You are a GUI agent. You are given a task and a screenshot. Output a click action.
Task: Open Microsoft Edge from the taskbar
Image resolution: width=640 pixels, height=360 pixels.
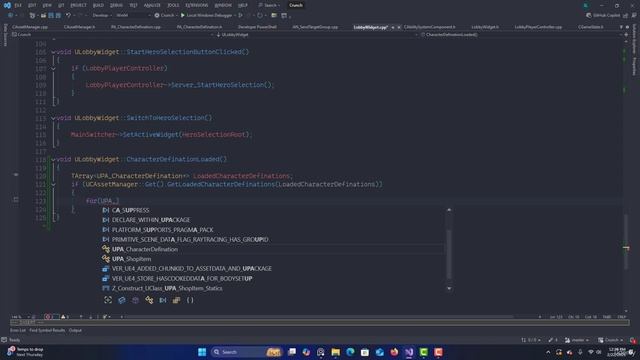(x=350, y=352)
